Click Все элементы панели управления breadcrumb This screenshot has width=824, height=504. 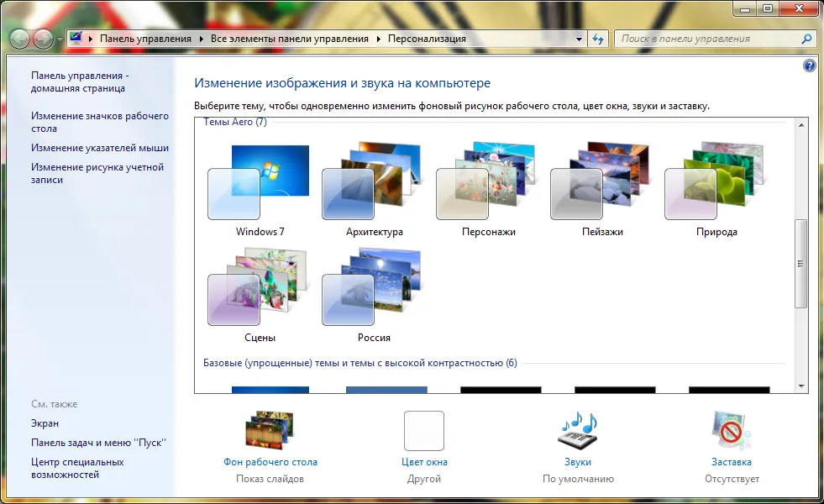point(290,39)
